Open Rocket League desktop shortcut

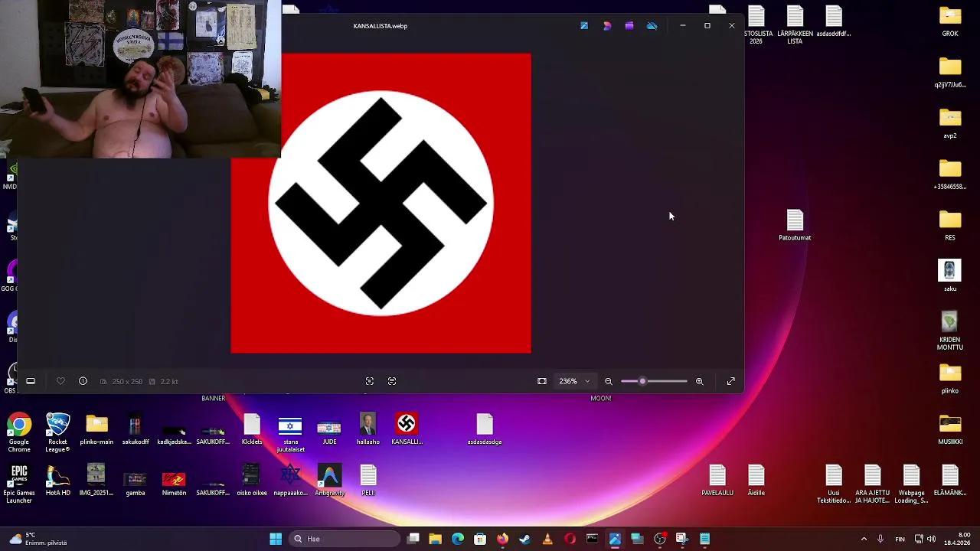pyautogui.click(x=57, y=432)
